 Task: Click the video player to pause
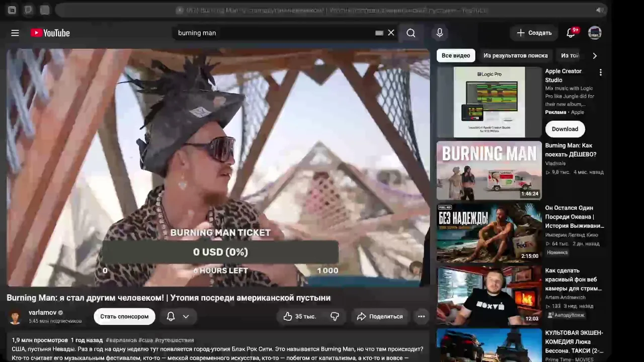click(x=218, y=167)
